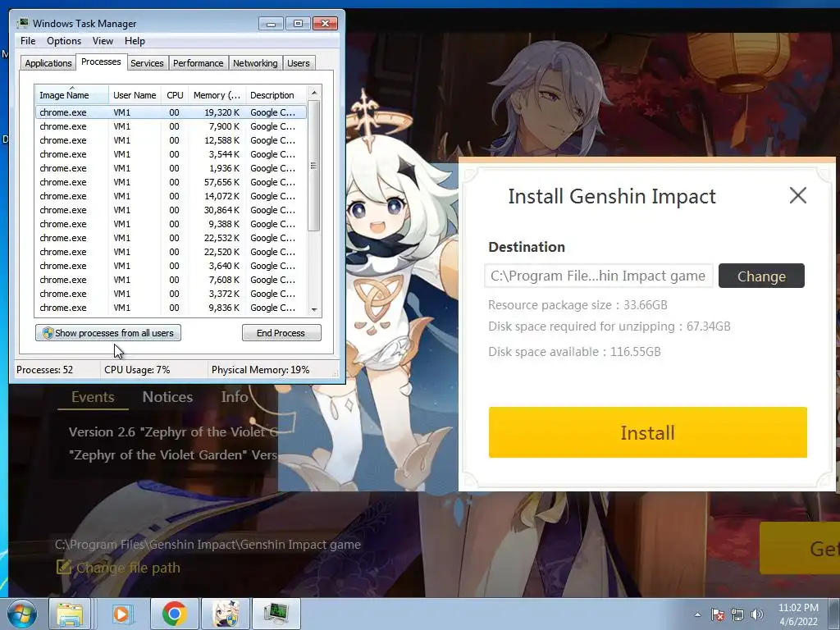Click the Task Manager title bar icon

click(22, 23)
